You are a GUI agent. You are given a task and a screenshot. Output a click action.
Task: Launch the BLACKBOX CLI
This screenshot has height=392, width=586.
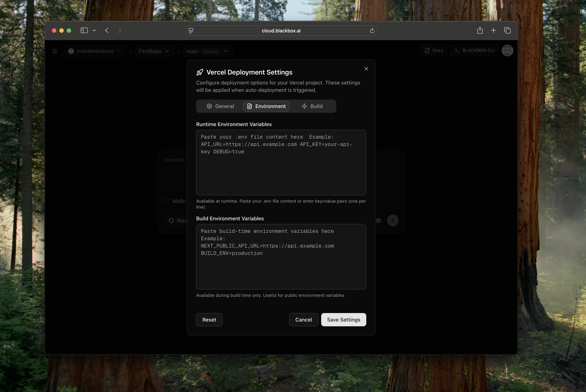474,50
